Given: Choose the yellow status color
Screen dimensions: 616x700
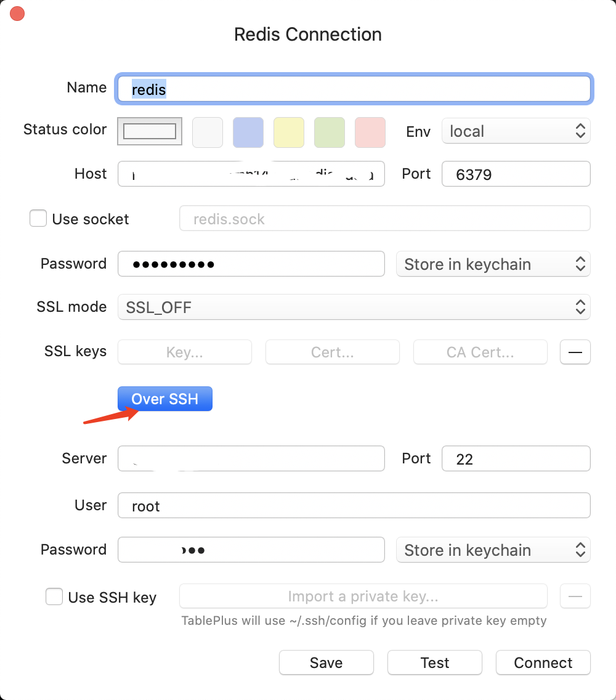Looking at the screenshot, I should [x=289, y=132].
